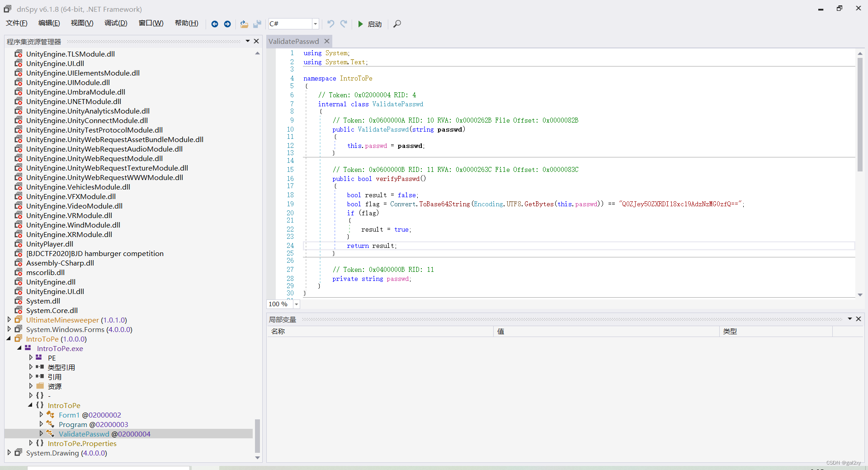This screenshot has width=868, height=470.
Task: Click the Save All toolbar icon
Action: pyautogui.click(x=257, y=24)
